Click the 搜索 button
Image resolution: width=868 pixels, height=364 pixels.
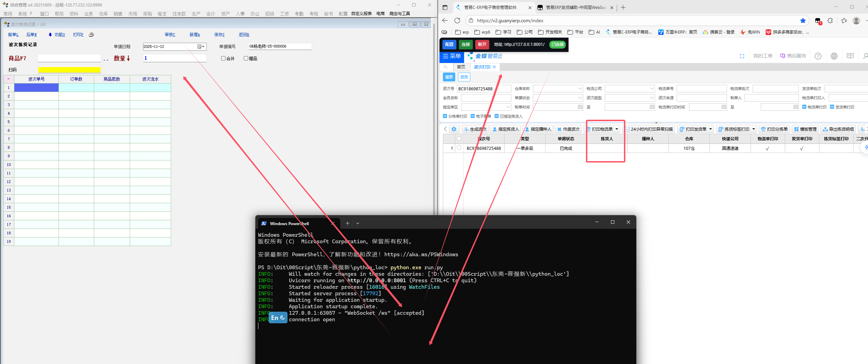(449, 77)
